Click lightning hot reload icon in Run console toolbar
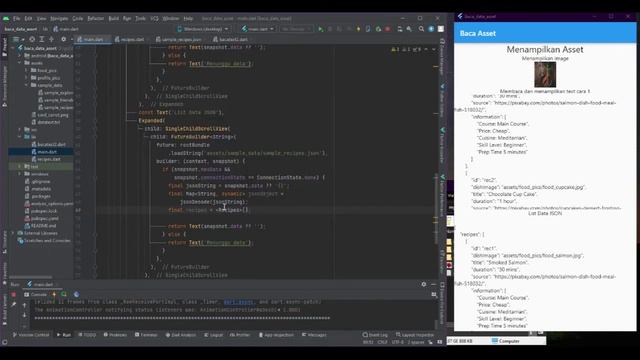Image resolution: width=640 pixels, height=360 pixels. click(x=54, y=294)
